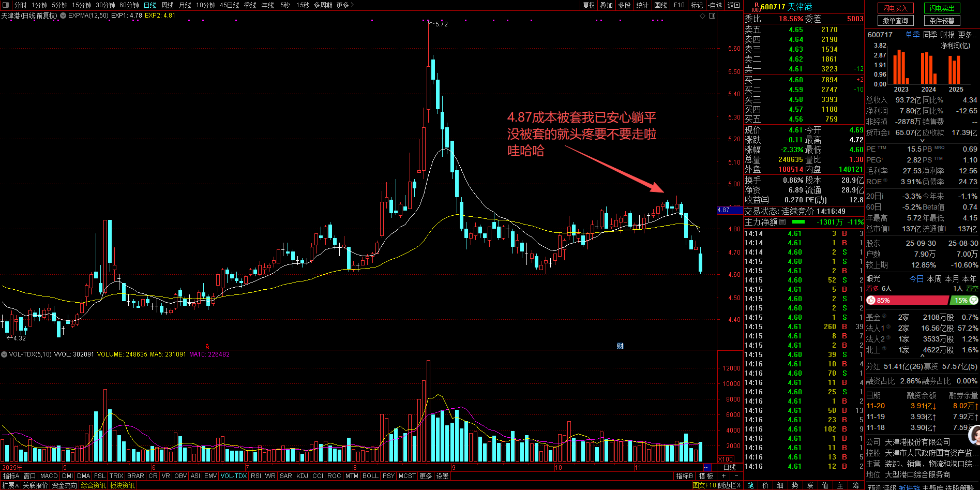Image resolution: width=980 pixels, height=490 pixels.
Task: Click the 板块族 link
Action: (909, 487)
